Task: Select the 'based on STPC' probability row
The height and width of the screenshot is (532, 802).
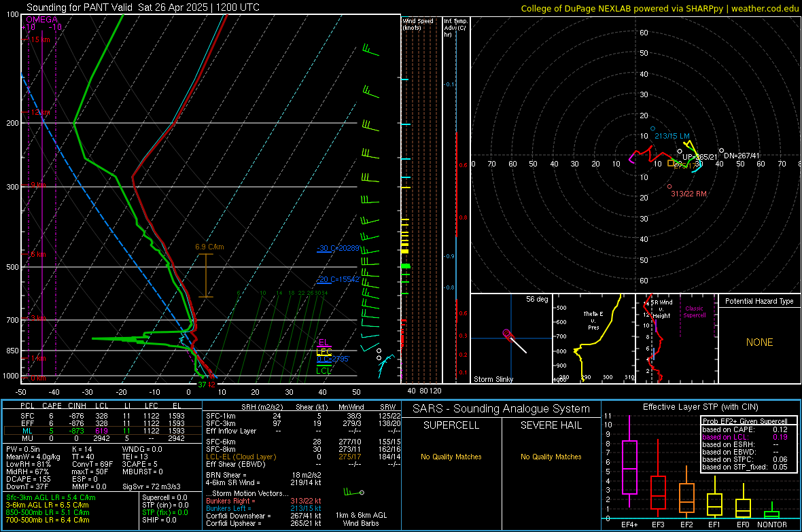Action: coord(745,459)
